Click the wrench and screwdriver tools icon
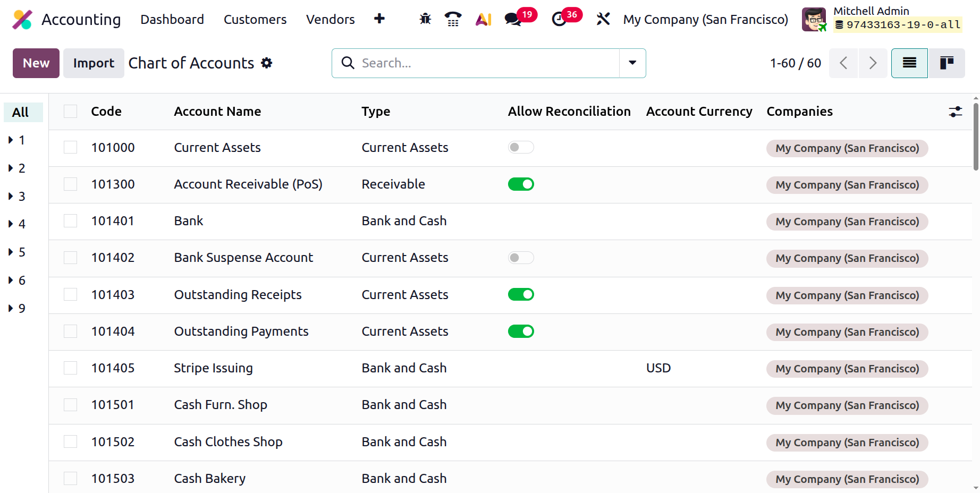 pos(603,20)
